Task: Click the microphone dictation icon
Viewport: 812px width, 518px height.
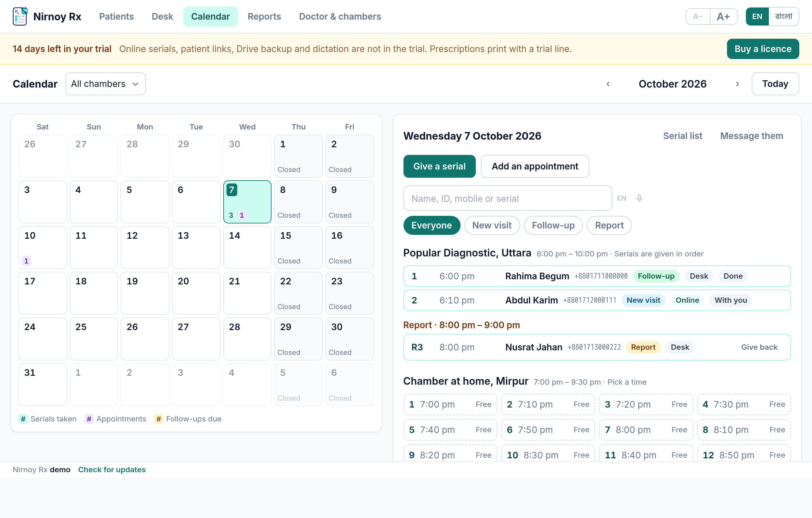Action: pyautogui.click(x=639, y=198)
